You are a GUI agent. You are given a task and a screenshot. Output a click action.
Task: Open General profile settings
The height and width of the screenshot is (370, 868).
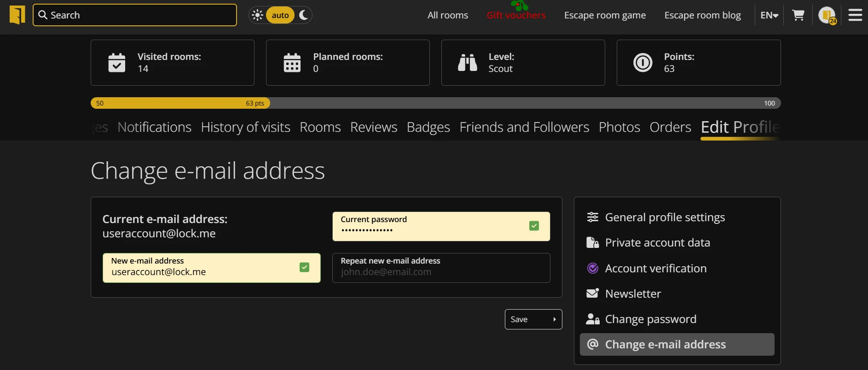point(665,217)
